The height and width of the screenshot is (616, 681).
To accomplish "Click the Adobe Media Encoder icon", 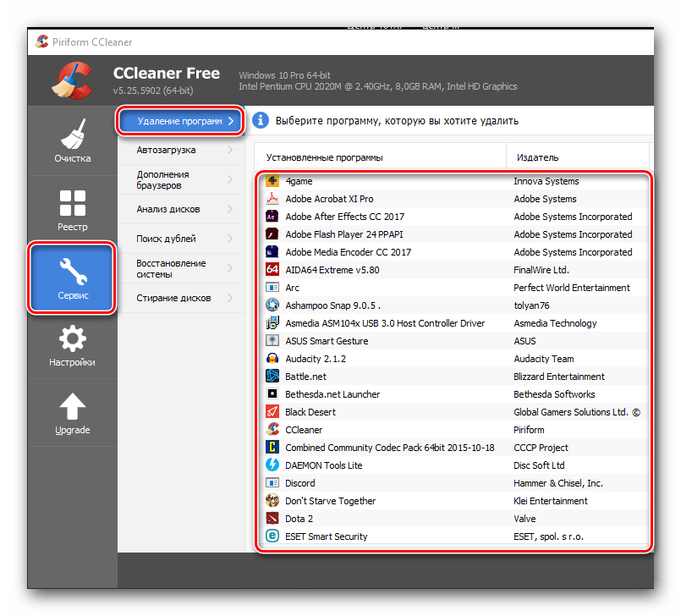I will tap(272, 252).
